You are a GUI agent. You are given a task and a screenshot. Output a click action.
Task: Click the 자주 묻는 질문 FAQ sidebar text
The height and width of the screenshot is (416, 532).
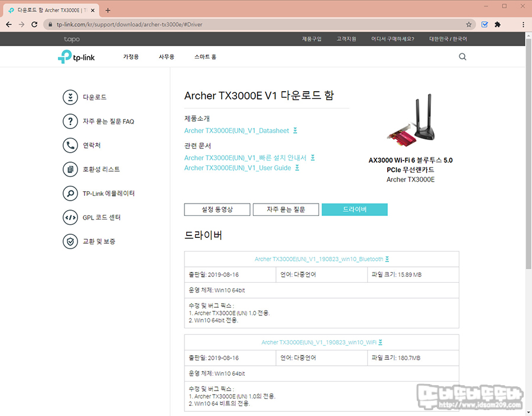tap(109, 121)
